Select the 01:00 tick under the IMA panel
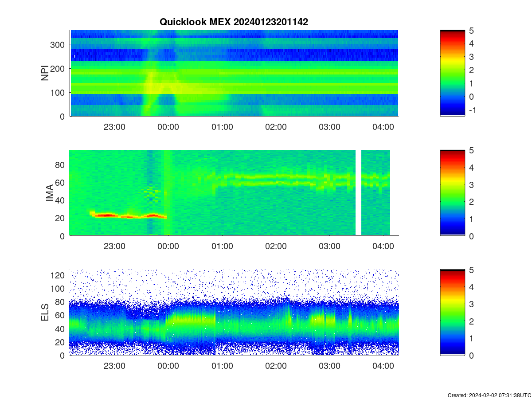 pos(222,246)
